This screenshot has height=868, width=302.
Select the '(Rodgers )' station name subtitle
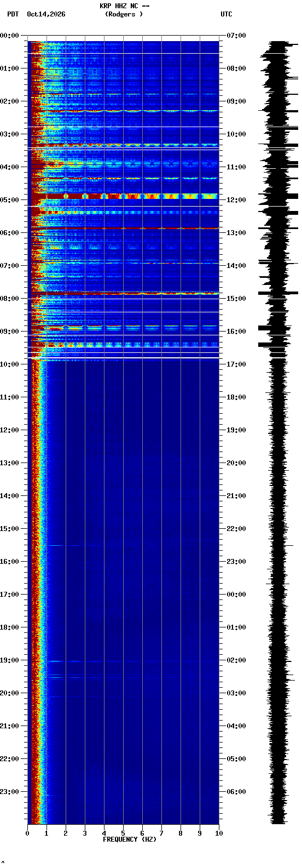coord(124,14)
